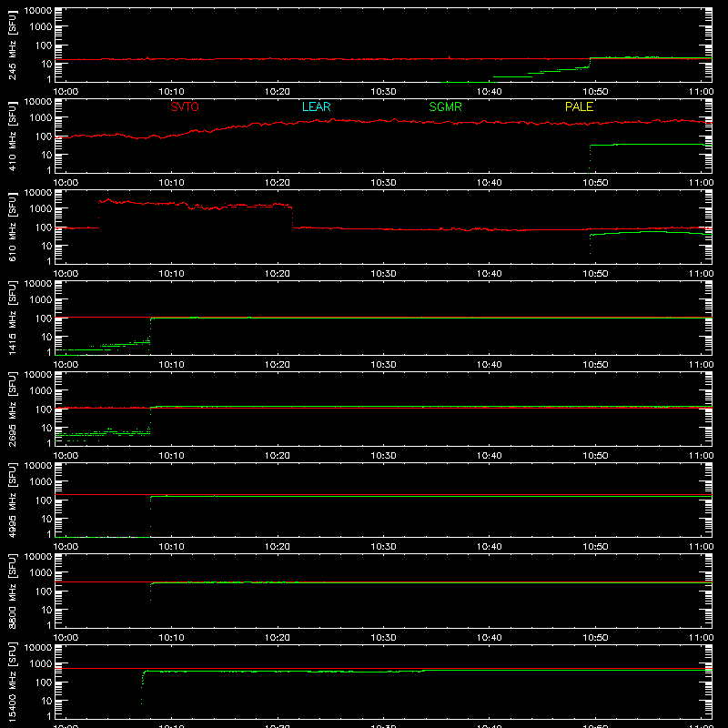Click 10:30 under the 410 MHz panel
The width and height of the screenshot is (728, 728).
coord(383,183)
